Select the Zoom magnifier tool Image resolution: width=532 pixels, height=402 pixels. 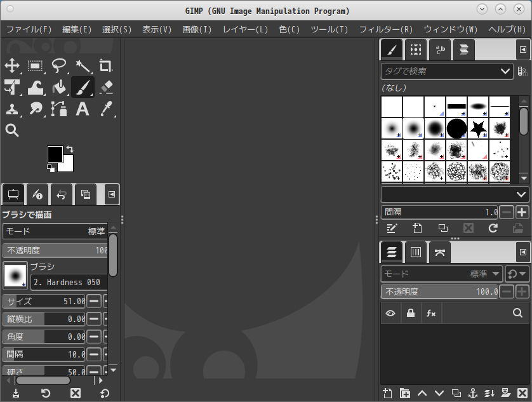click(x=12, y=130)
